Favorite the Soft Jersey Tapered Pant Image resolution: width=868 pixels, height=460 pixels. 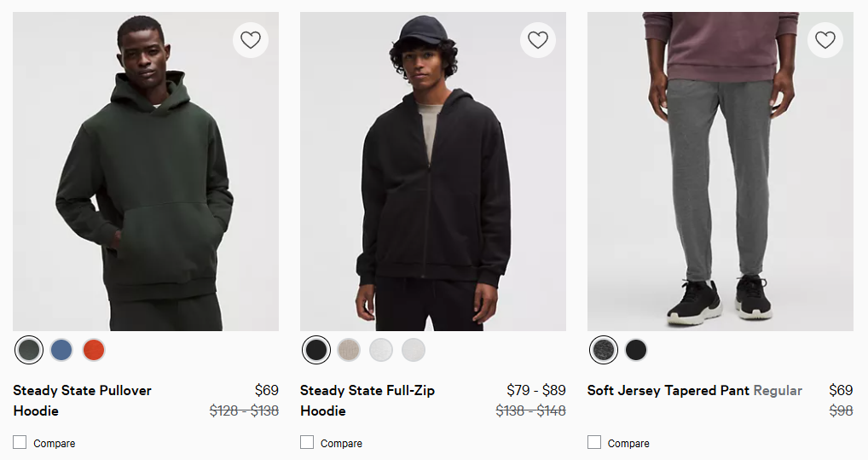(825, 40)
